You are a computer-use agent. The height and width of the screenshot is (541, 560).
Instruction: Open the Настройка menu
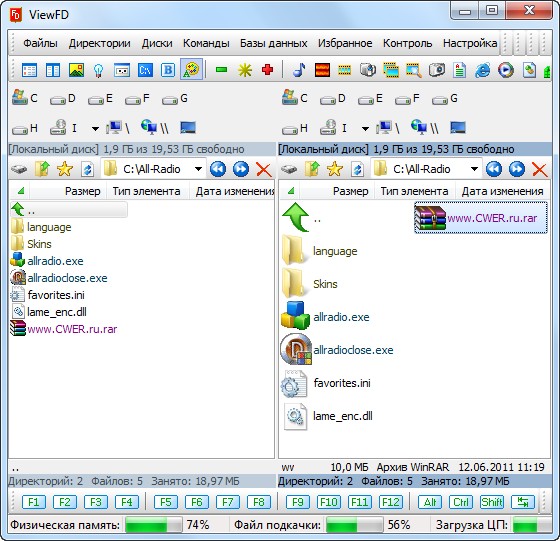[470, 43]
